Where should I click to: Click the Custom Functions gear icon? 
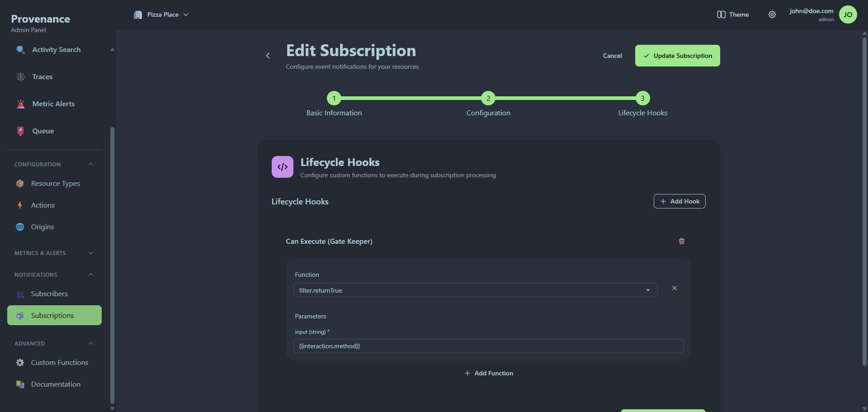(x=20, y=362)
